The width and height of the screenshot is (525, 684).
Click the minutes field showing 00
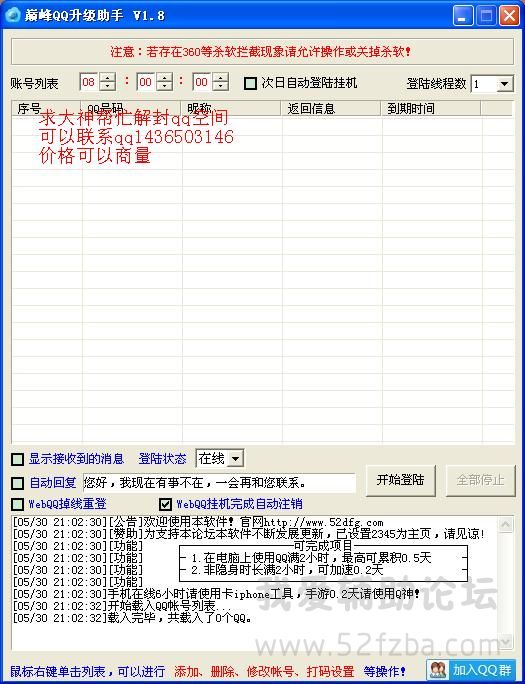(x=147, y=82)
